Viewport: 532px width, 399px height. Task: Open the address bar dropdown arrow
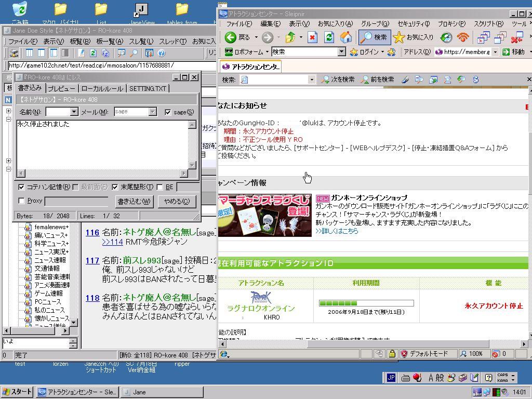(495, 52)
